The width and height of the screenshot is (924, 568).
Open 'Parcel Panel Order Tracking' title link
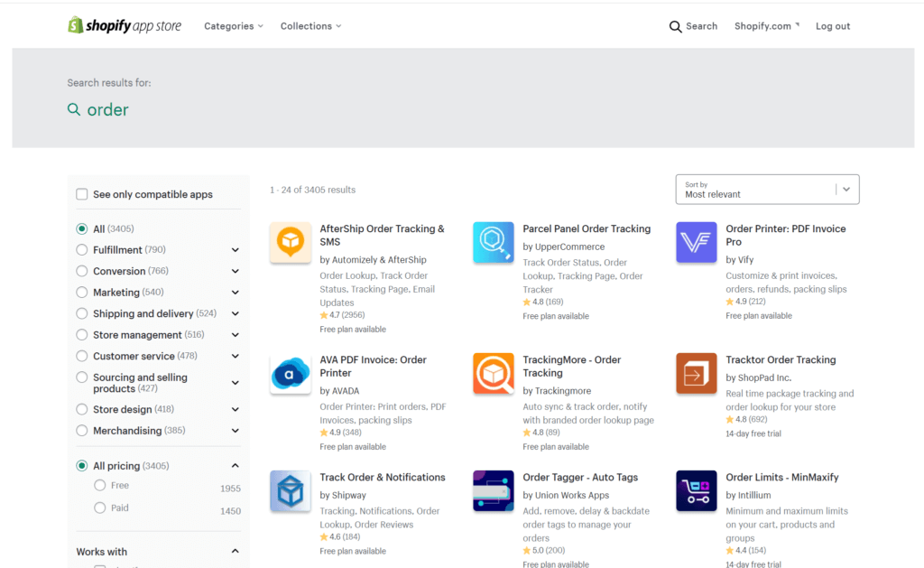[x=587, y=228]
